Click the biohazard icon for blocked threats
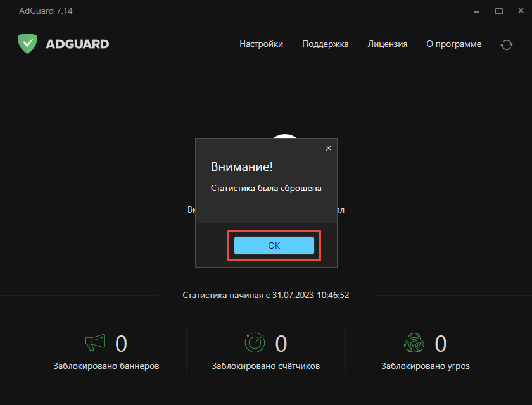 tap(414, 342)
